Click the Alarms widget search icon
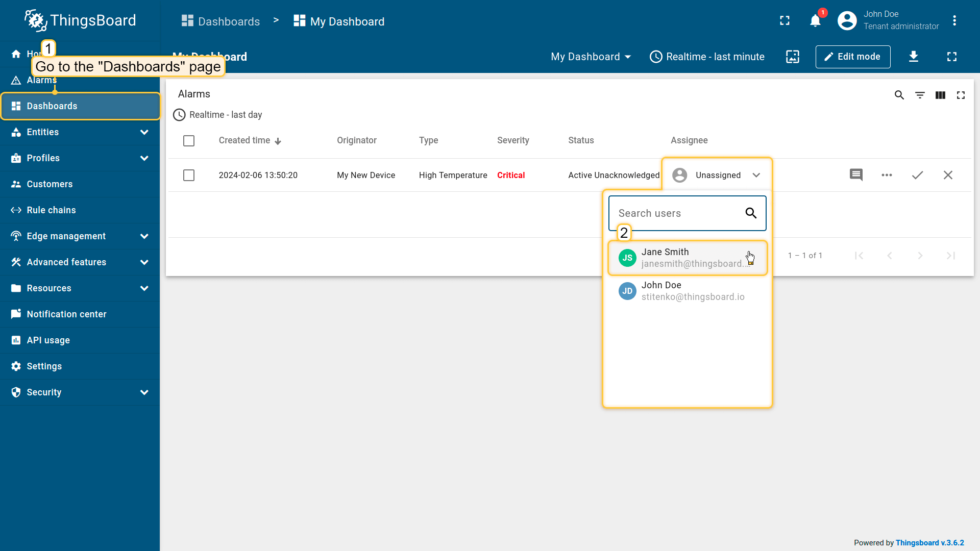This screenshot has width=980, height=551. pyautogui.click(x=899, y=95)
